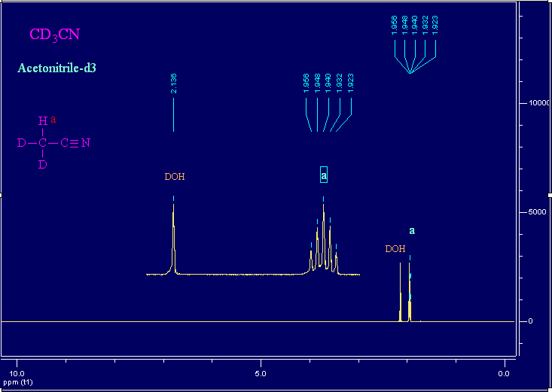Click the DOH label in the inset spectrum
The height and width of the screenshot is (392, 552).
click(175, 177)
